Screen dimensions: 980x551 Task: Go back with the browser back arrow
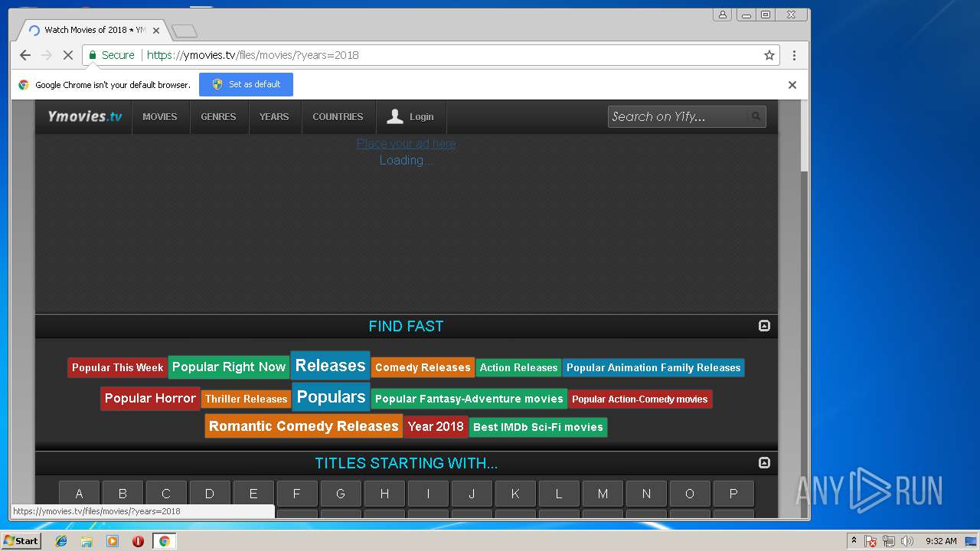click(x=25, y=55)
